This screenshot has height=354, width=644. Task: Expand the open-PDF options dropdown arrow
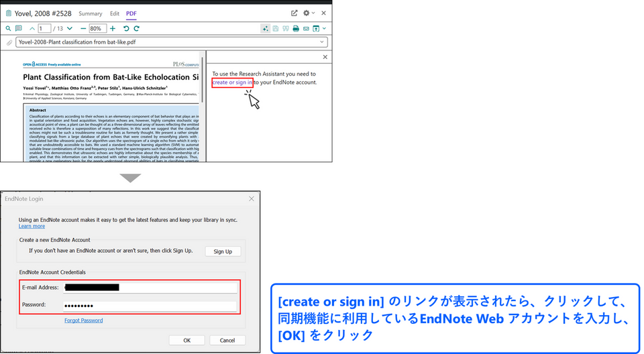pyautogui.click(x=325, y=29)
